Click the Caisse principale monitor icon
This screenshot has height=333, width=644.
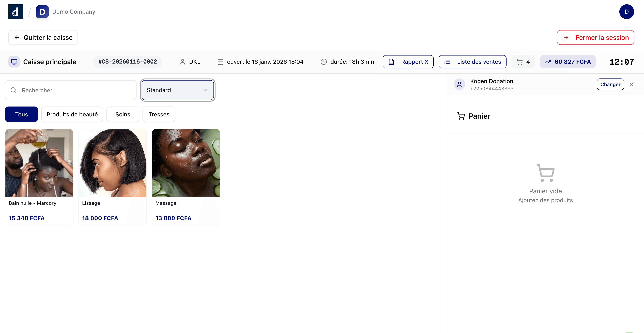tap(14, 62)
